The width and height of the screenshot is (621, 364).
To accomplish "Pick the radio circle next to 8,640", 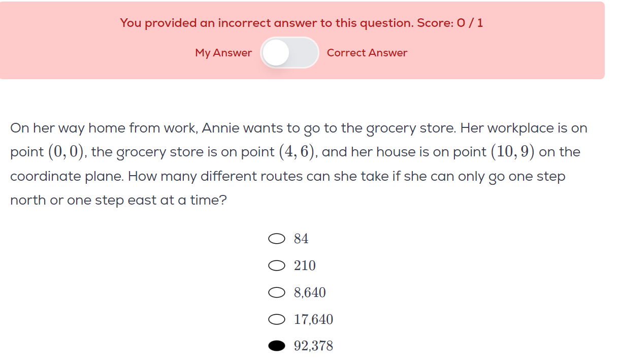I will tap(277, 292).
